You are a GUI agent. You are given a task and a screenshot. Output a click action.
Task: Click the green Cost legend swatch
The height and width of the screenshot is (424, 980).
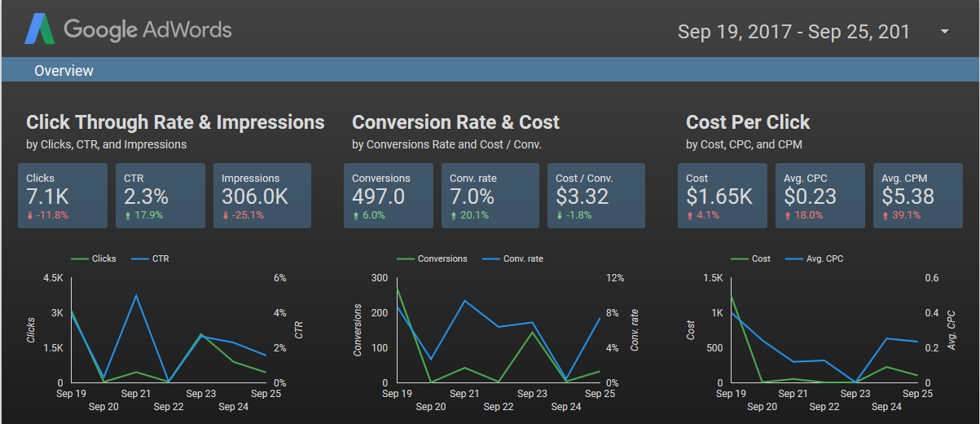pyautogui.click(x=740, y=258)
